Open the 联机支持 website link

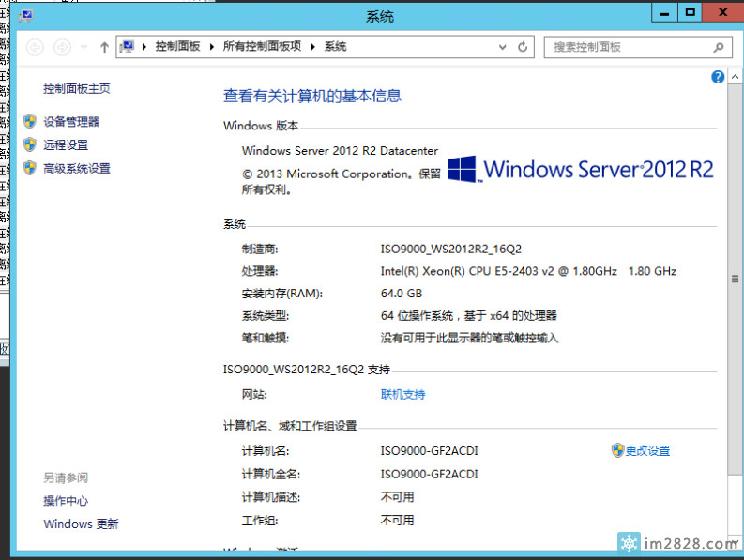point(402,395)
